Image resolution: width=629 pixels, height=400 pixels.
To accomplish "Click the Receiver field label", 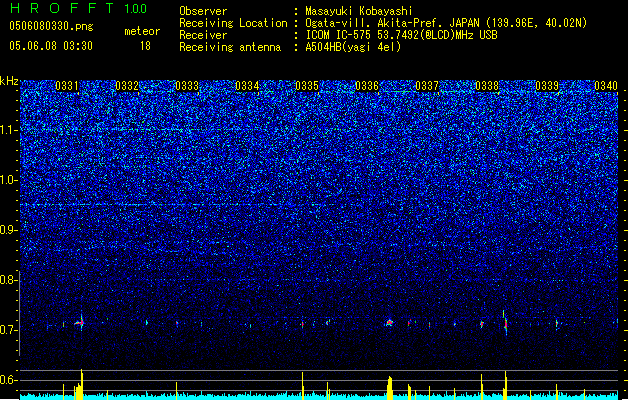I will 203,35.
